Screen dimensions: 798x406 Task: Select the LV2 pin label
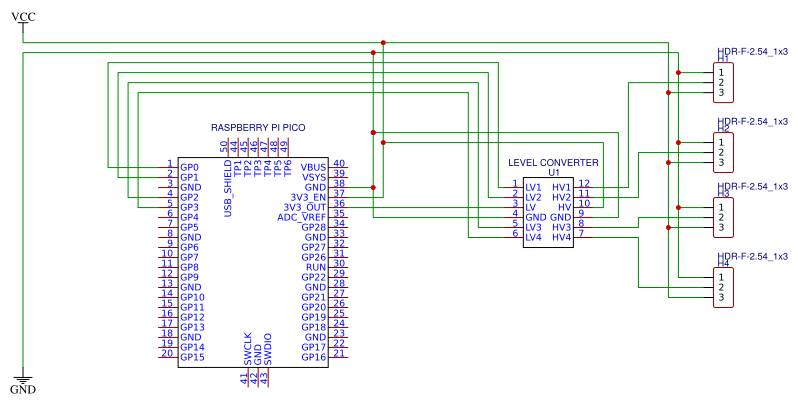[x=534, y=197]
